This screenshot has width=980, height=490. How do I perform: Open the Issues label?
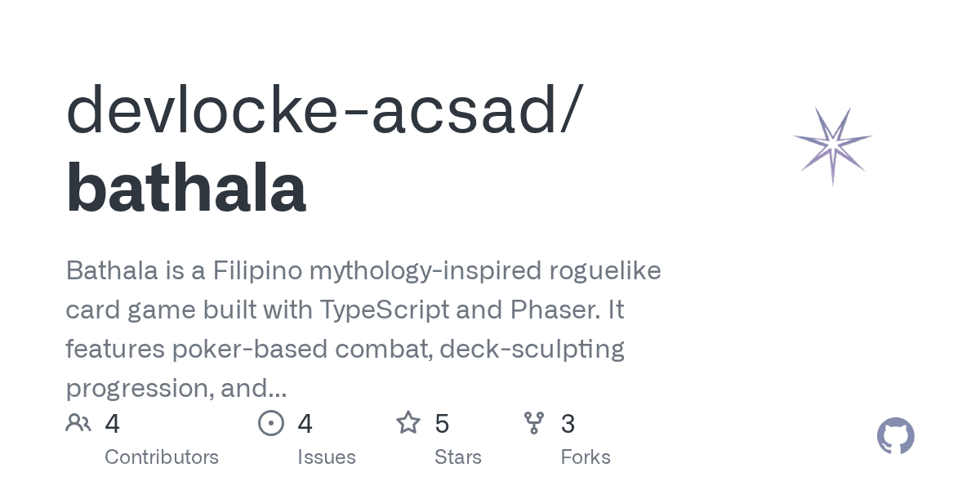point(327,457)
